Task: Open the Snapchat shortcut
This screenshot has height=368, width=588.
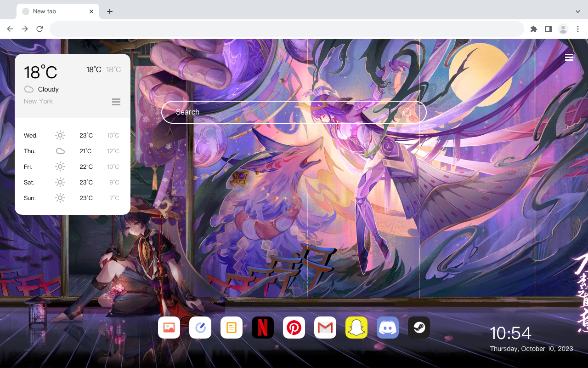Action: [x=356, y=328]
